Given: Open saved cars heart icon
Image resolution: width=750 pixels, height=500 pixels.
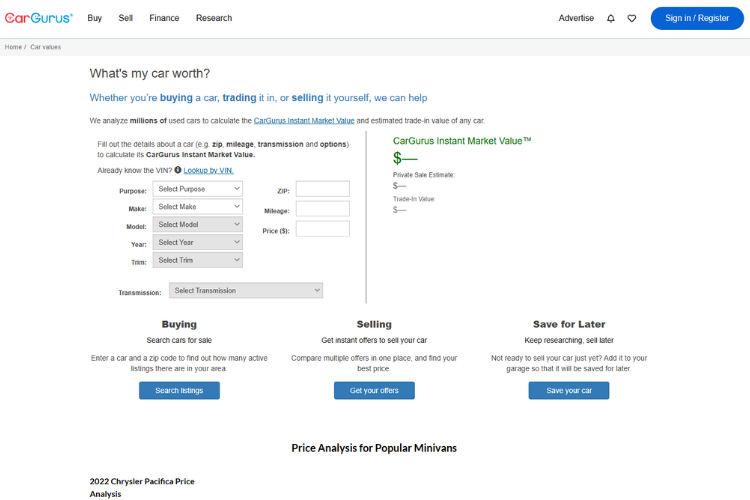Looking at the screenshot, I should point(632,18).
